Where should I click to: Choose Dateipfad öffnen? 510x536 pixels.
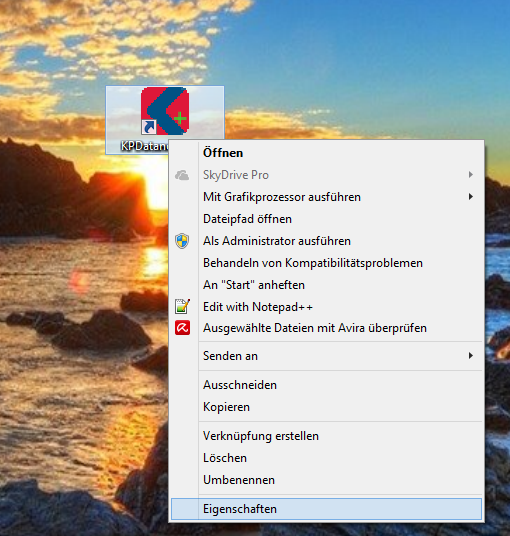(x=326, y=219)
